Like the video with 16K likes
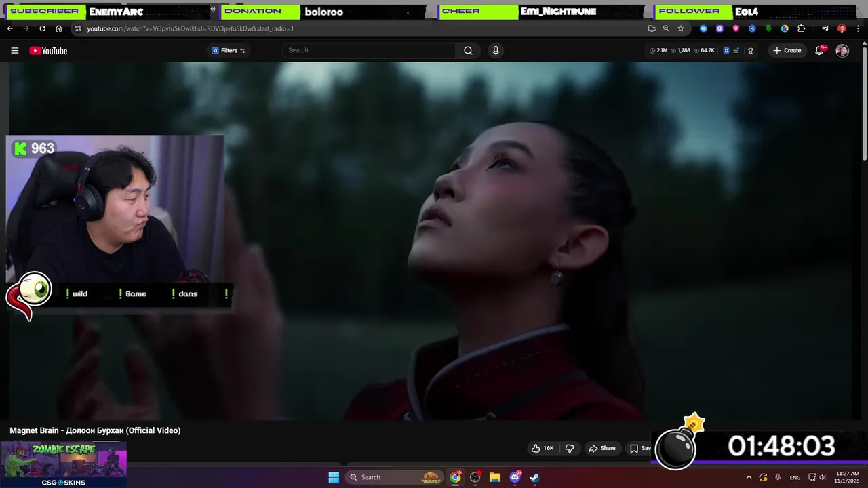 [542, 448]
